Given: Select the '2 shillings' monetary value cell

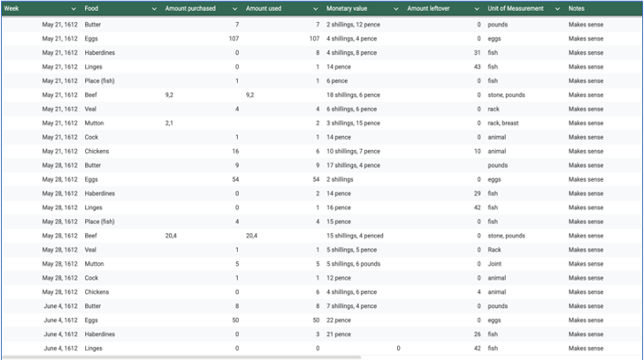Looking at the screenshot, I should click(x=339, y=179).
